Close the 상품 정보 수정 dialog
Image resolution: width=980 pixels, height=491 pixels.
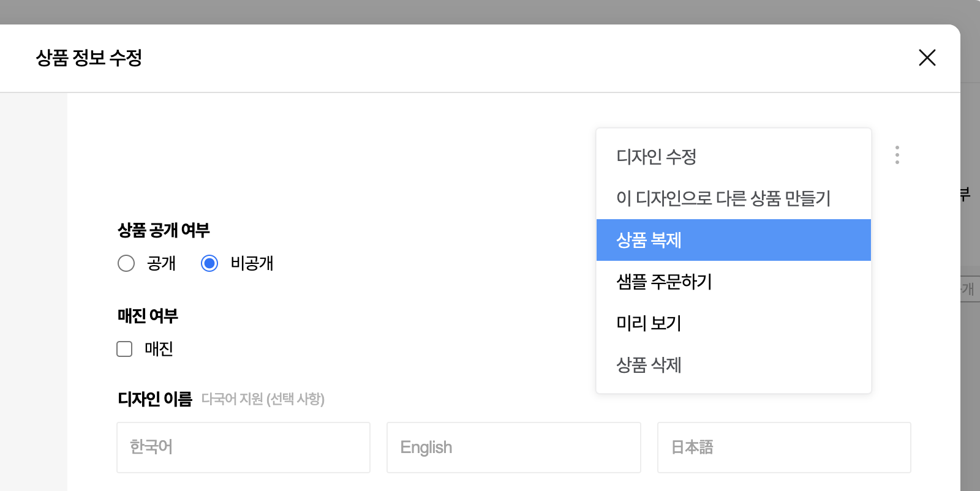point(927,58)
